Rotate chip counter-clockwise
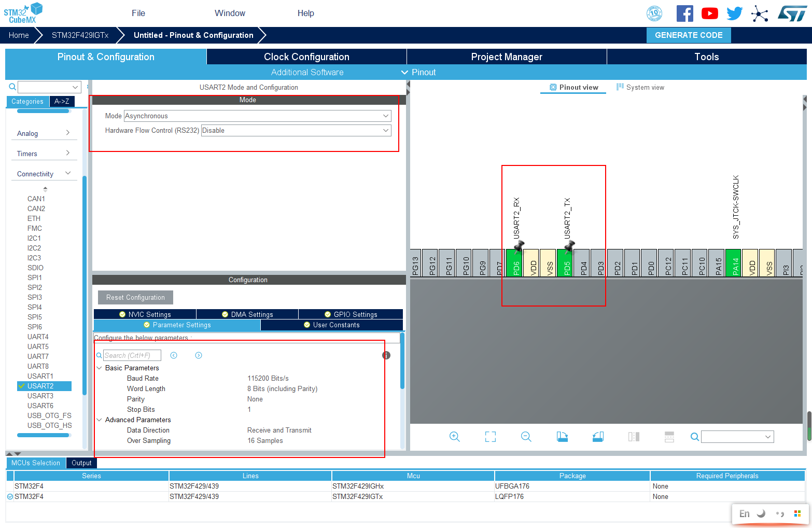812x528 pixels. (598, 437)
